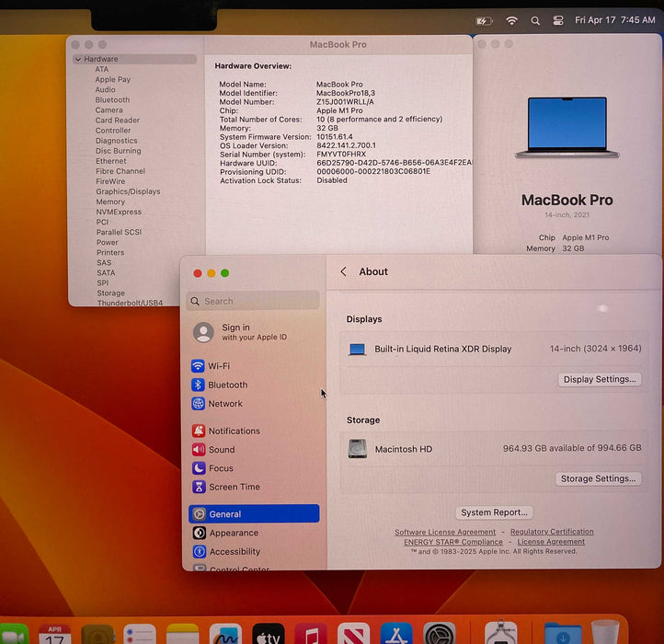Click the System Report... button
The image size is (664, 644).
click(x=494, y=512)
